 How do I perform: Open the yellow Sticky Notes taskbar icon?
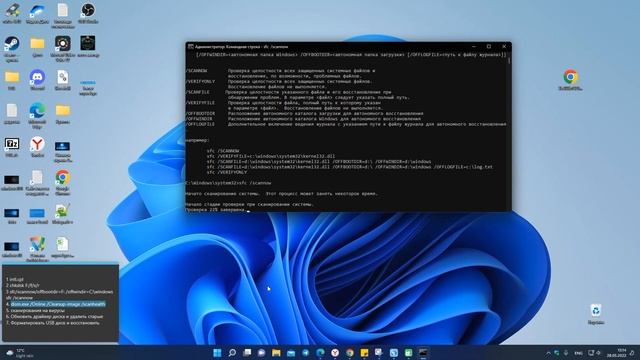point(364,353)
